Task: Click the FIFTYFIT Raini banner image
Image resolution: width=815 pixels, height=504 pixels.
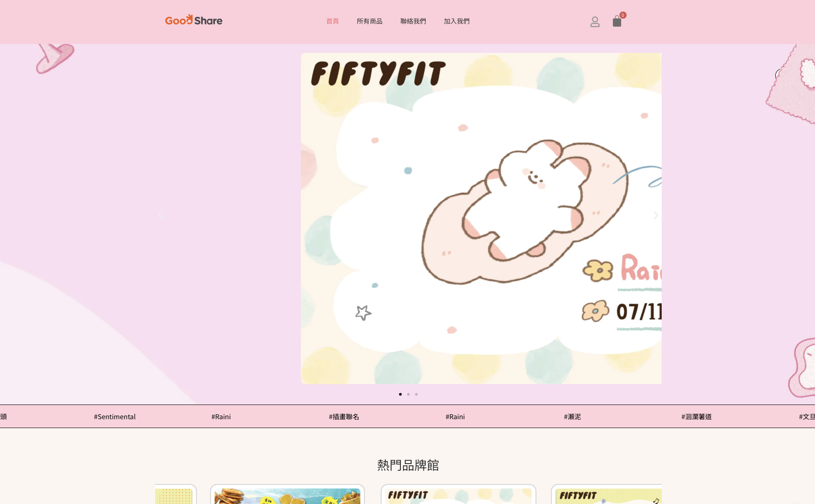Action: coord(481,218)
